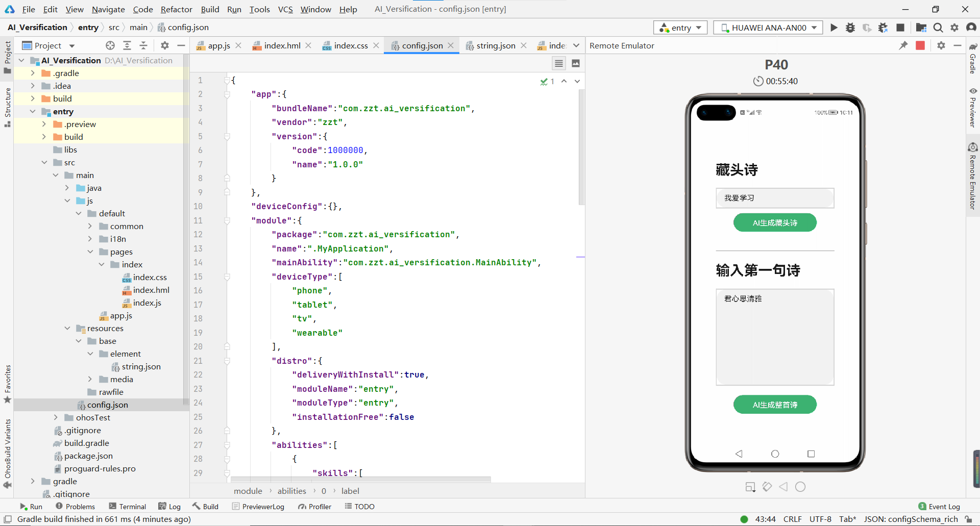Close the index.css tab

(376, 45)
